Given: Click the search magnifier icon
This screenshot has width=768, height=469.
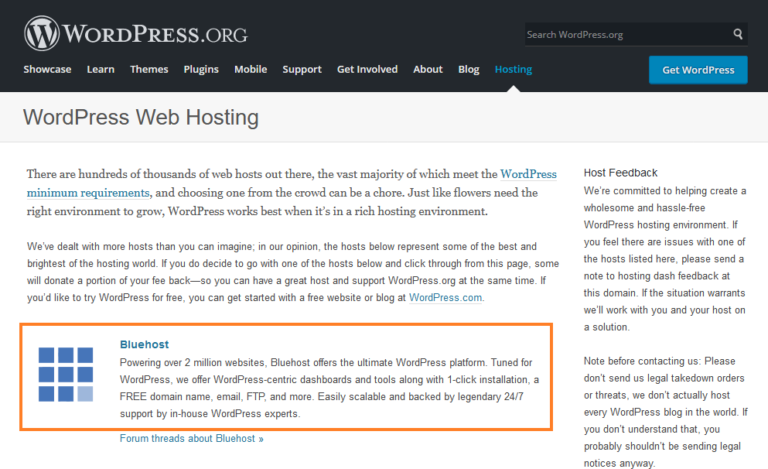Looking at the screenshot, I should coord(738,34).
